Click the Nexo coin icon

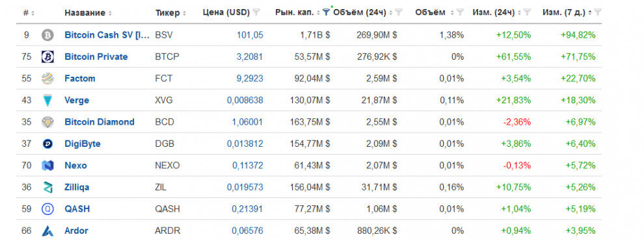coord(47,166)
